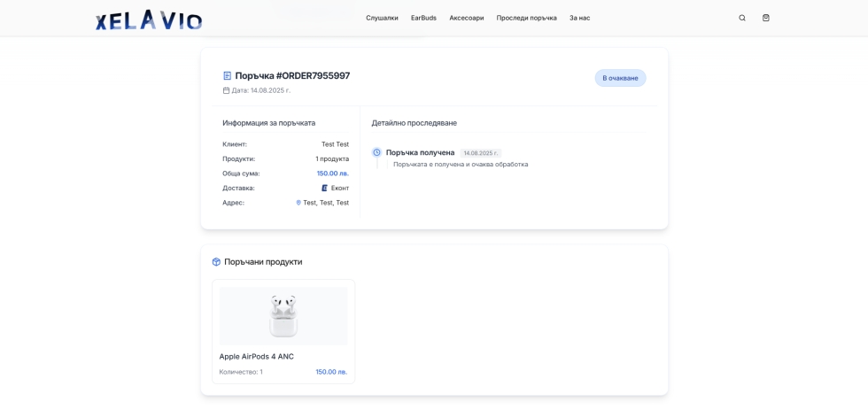Screen dimensions: 868x417
Task: Open the Apple AirPods 4 ANC product title
Action: tap(256, 357)
